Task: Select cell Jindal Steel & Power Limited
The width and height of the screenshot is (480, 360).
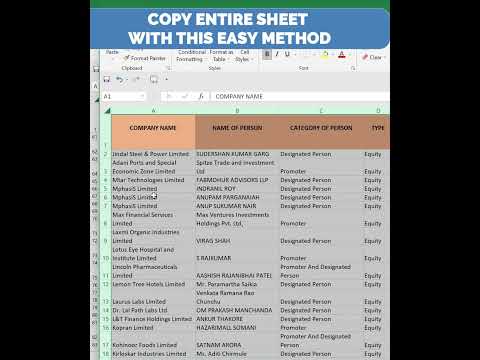Action: pos(153,154)
